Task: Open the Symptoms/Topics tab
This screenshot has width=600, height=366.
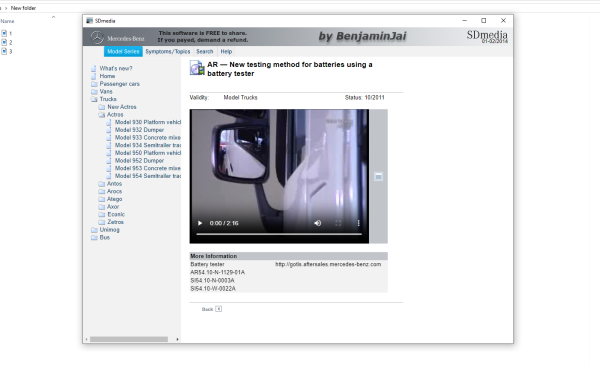Action: click(x=168, y=51)
